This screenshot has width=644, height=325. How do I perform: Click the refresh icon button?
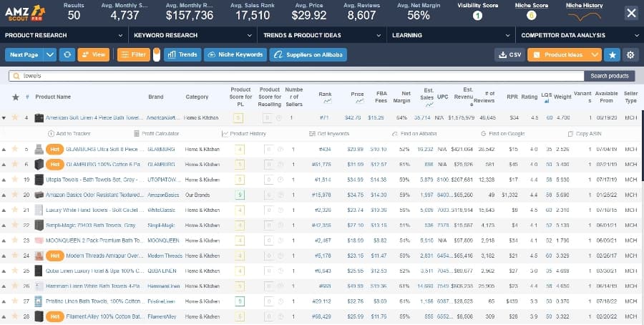tap(67, 54)
